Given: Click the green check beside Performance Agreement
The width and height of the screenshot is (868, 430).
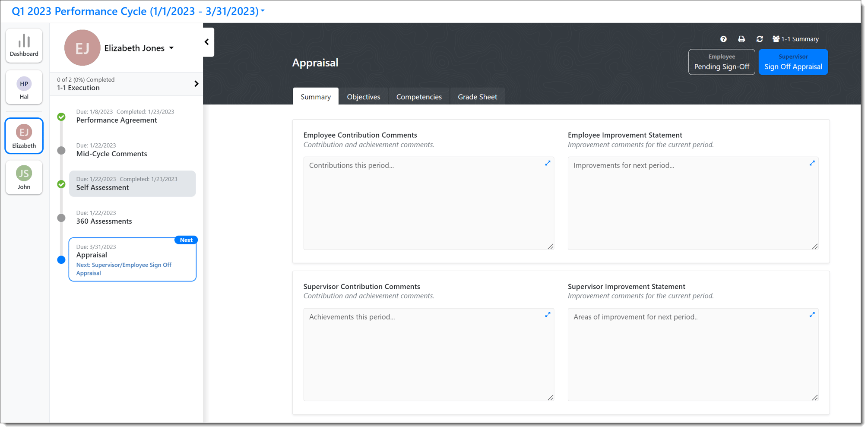Looking at the screenshot, I should [x=61, y=117].
